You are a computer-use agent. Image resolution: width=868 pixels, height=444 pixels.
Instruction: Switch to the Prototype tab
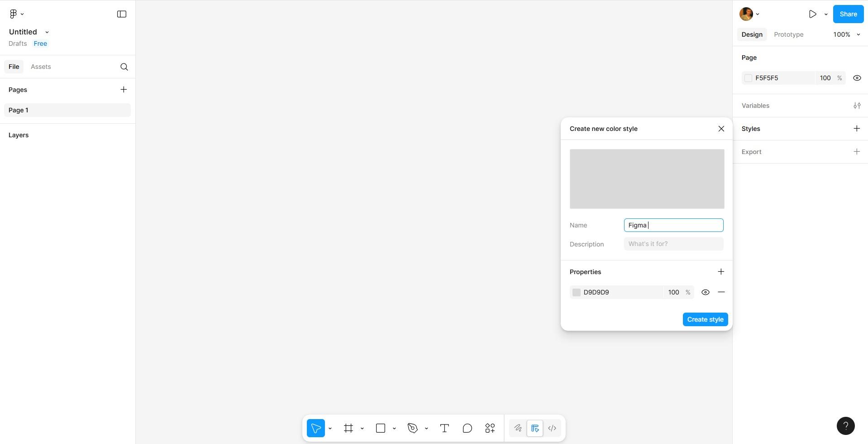(788, 34)
